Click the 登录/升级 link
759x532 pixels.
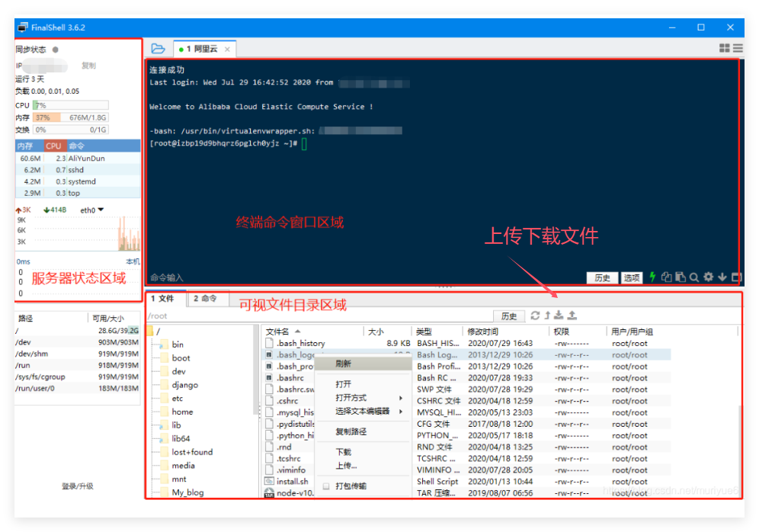pos(78,486)
